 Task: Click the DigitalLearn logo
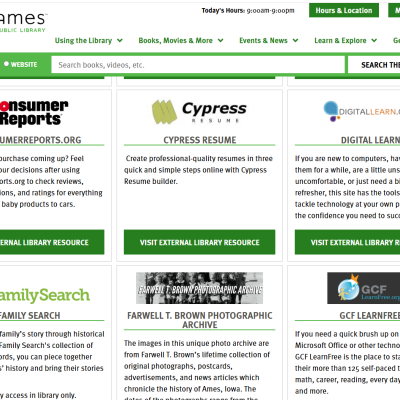[362, 112]
